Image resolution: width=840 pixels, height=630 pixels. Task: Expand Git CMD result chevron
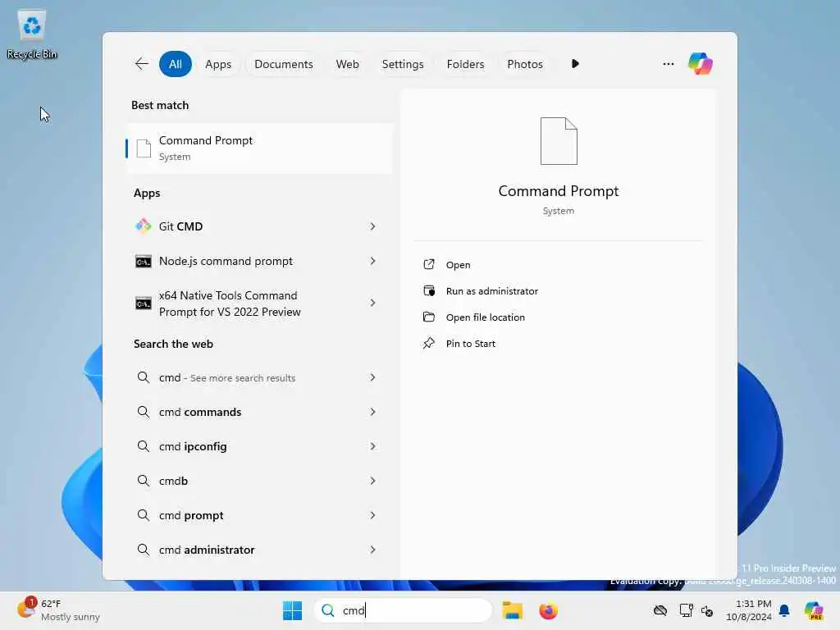372,226
